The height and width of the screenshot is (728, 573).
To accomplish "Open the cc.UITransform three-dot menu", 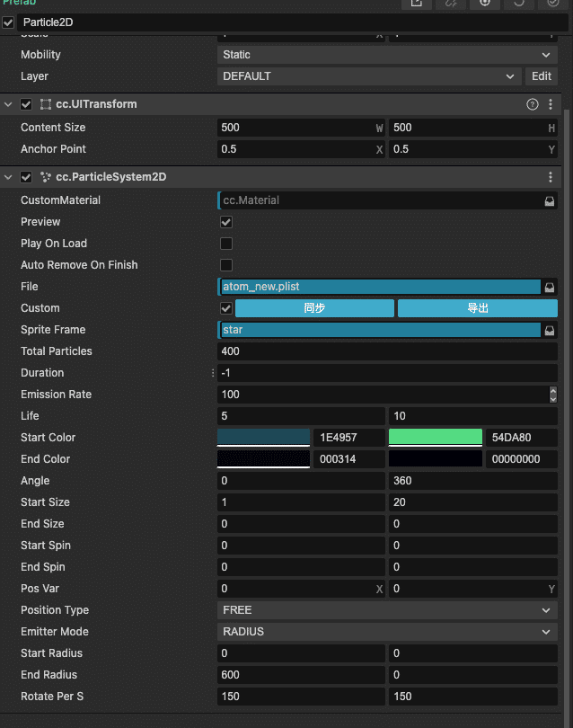I will (x=551, y=104).
